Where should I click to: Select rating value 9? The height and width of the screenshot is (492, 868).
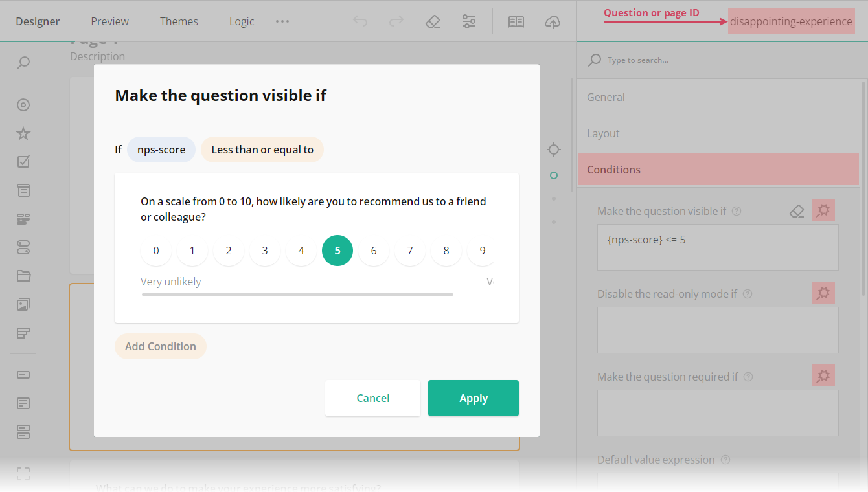click(x=483, y=251)
